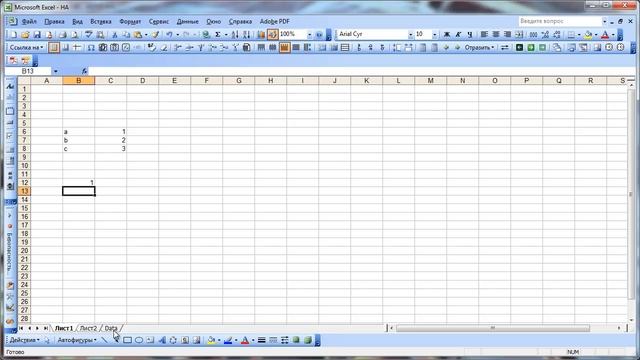The height and width of the screenshot is (360, 640).
Task: Click the B13 Name Box field
Action: pyautogui.click(x=28, y=71)
